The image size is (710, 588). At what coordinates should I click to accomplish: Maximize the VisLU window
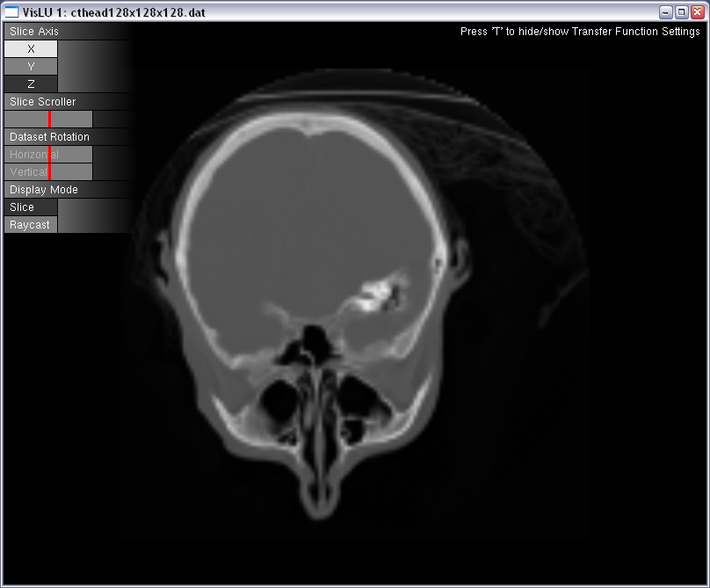681,12
